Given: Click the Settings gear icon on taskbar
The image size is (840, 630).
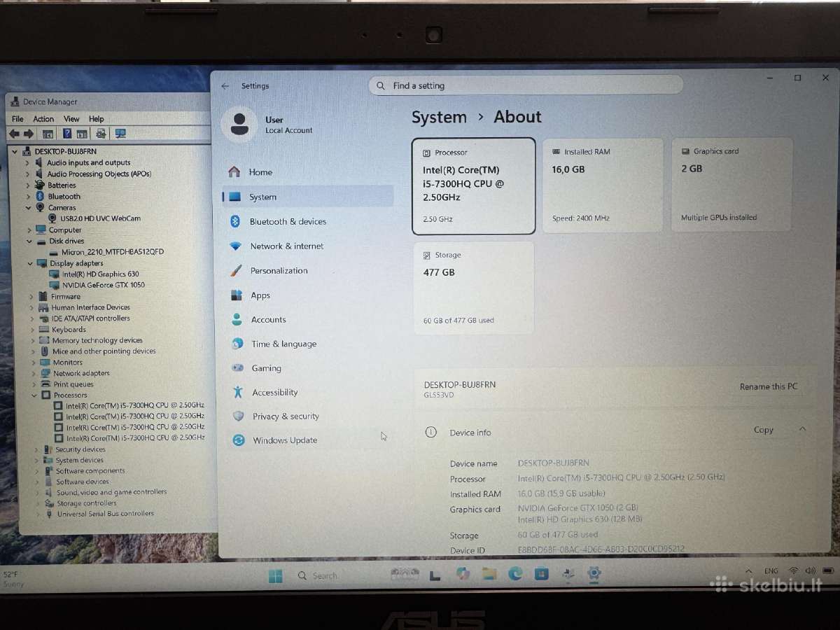Looking at the screenshot, I should (x=594, y=574).
